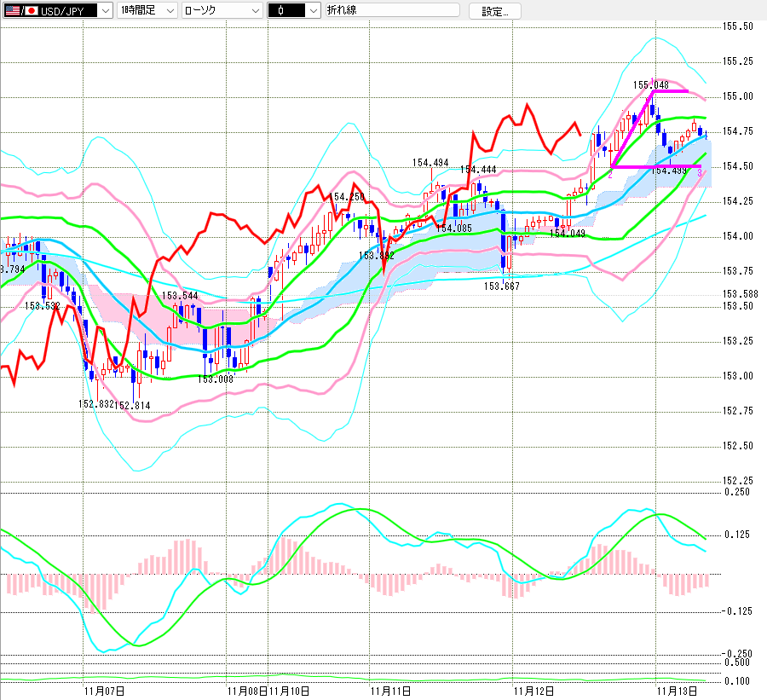
Task: Click the magenta wave marker labeled 2
Action: [610, 174]
